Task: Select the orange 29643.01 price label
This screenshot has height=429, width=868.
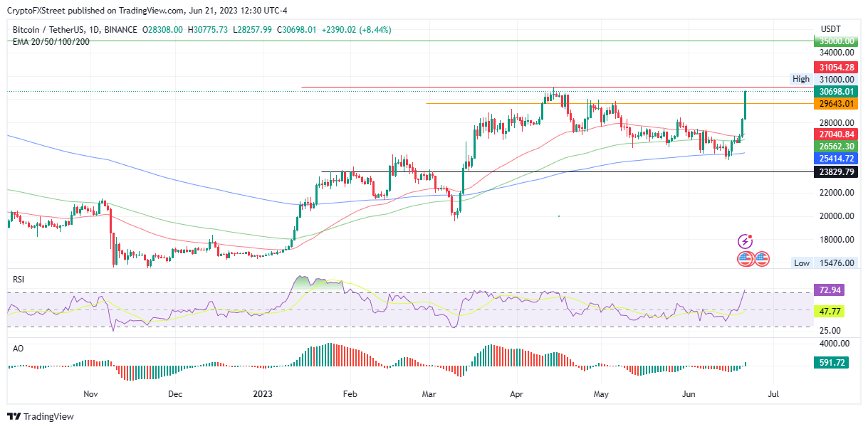Action: (x=835, y=104)
